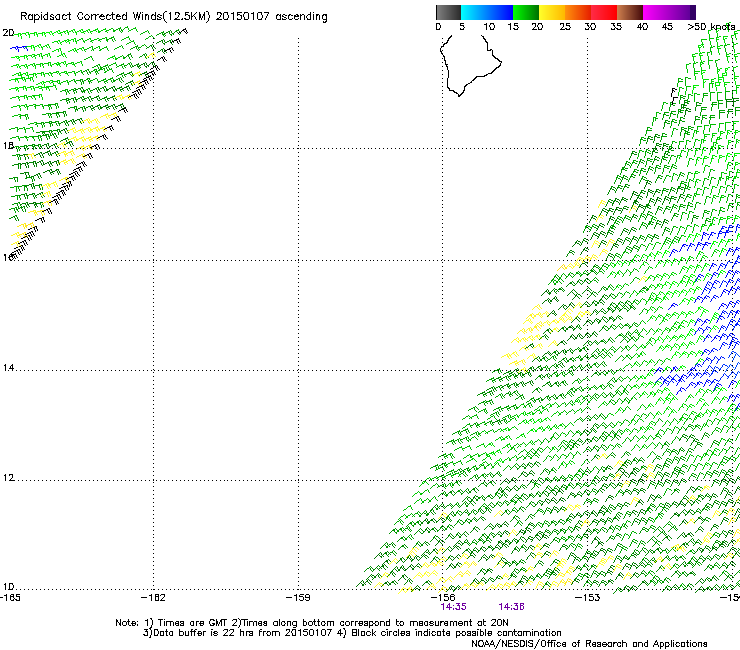Click the '-156' longitude axis label

pos(443,598)
